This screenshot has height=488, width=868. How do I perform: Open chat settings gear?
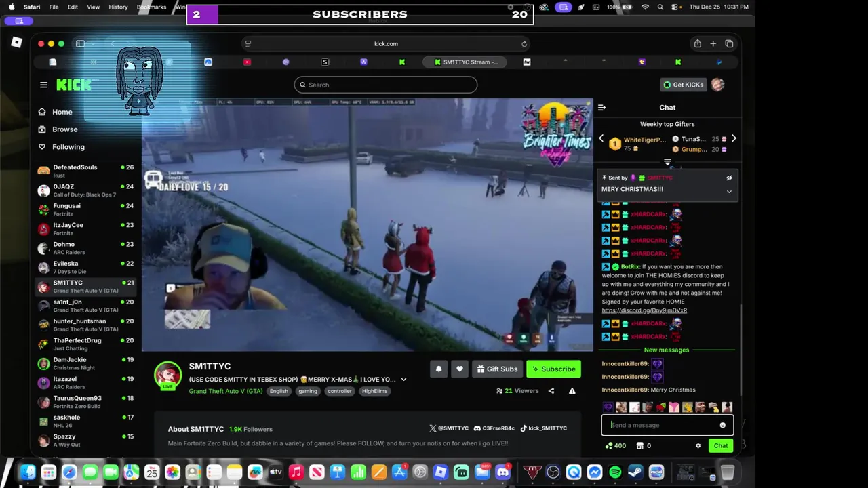tap(698, 446)
